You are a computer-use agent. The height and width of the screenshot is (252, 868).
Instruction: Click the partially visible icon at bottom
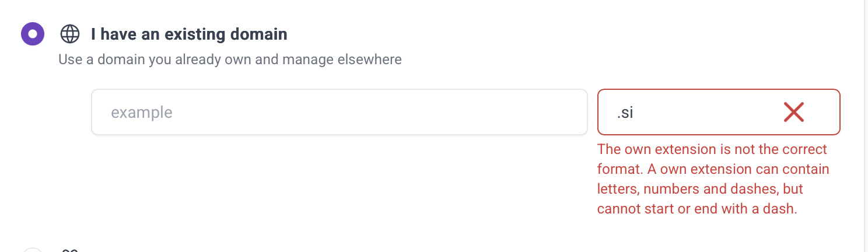pos(70,250)
